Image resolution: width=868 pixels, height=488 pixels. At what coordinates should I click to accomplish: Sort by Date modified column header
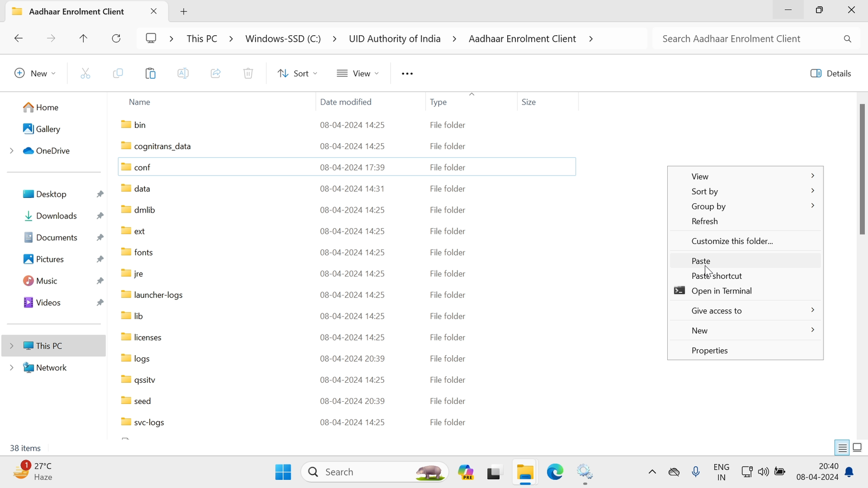[x=371, y=102]
